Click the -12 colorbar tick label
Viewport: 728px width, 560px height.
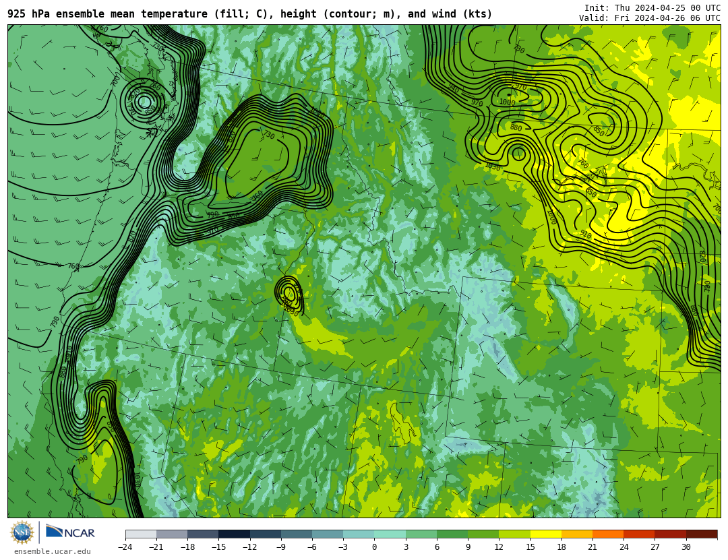(250, 547)
